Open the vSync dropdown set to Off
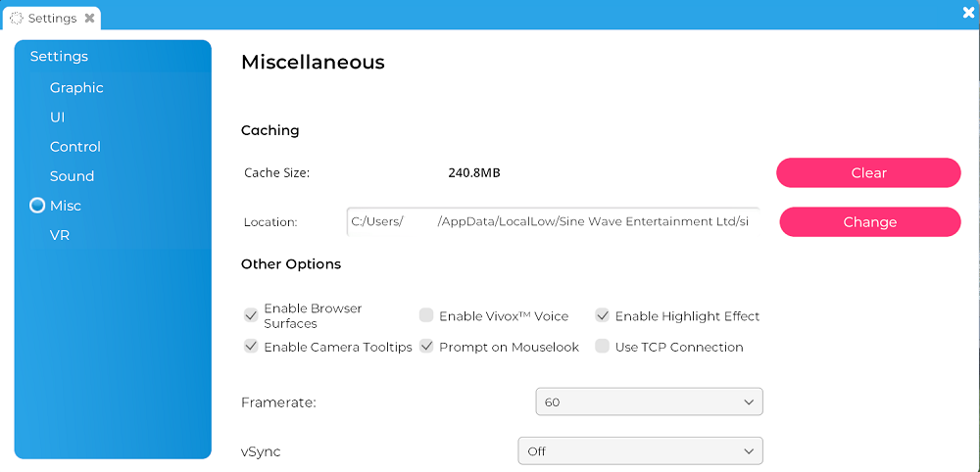This screenshot has width=980, height=472. (x=641, y=450)
